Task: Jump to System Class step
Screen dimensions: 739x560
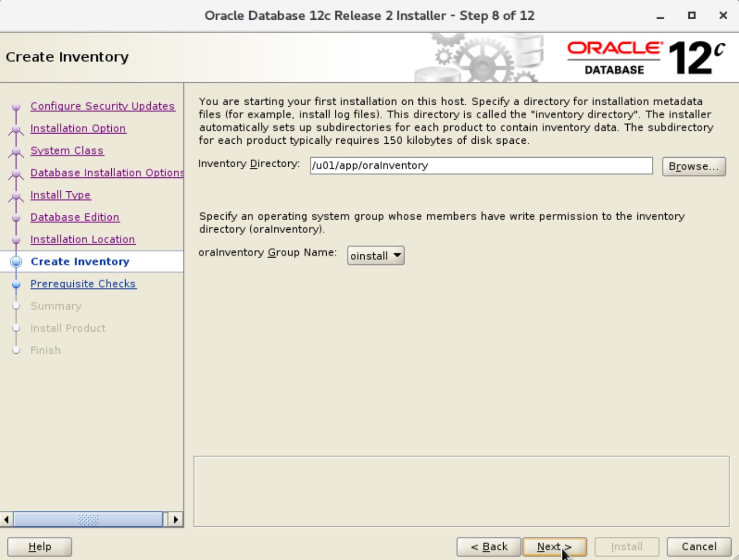Action: point(67,151)
